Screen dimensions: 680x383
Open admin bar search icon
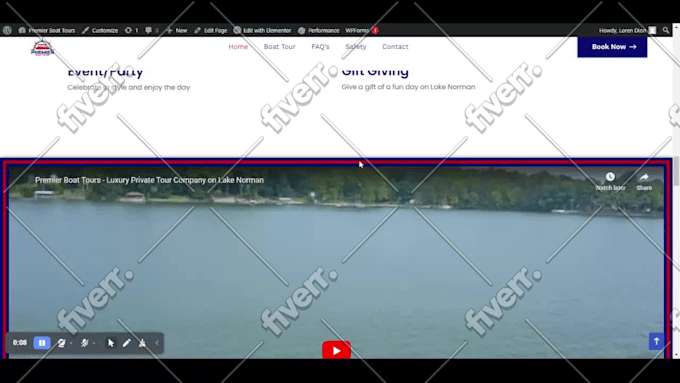(666, 30)
